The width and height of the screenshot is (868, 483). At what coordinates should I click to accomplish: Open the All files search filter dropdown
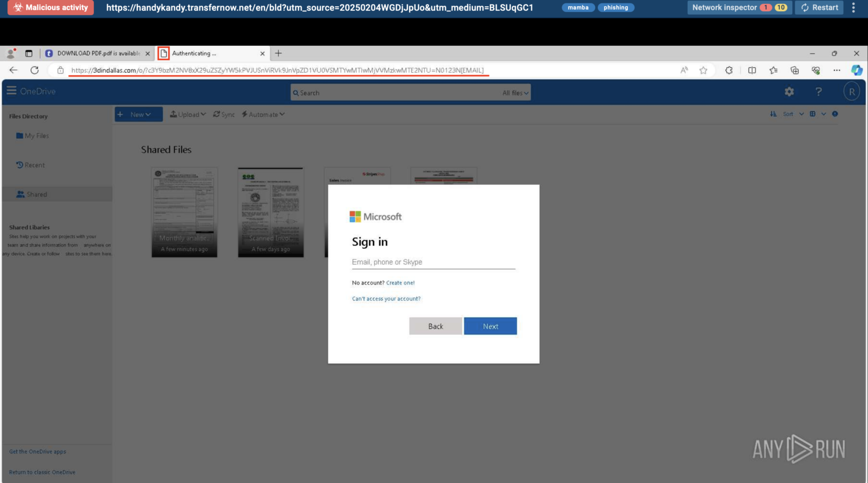coord(515,93)
